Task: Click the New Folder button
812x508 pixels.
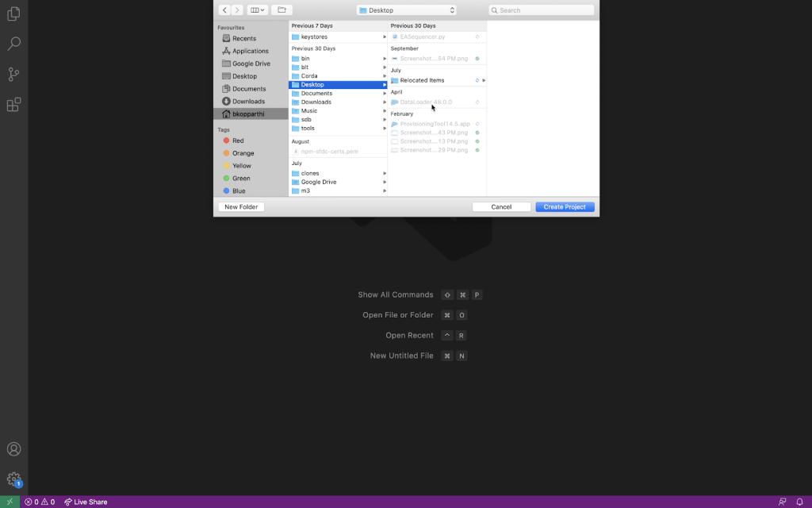Action: click(x=241, y=207)
